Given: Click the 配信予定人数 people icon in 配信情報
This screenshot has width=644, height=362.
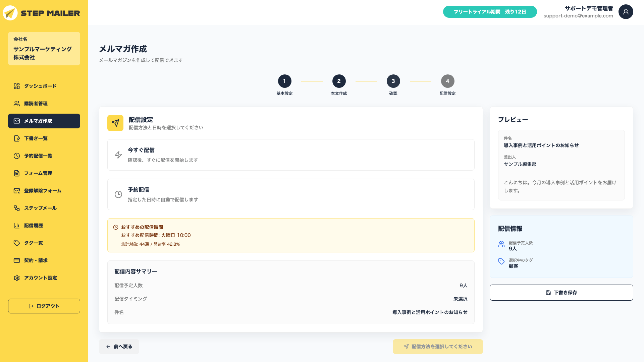Looking at the screenshot, I should point(501,244).
